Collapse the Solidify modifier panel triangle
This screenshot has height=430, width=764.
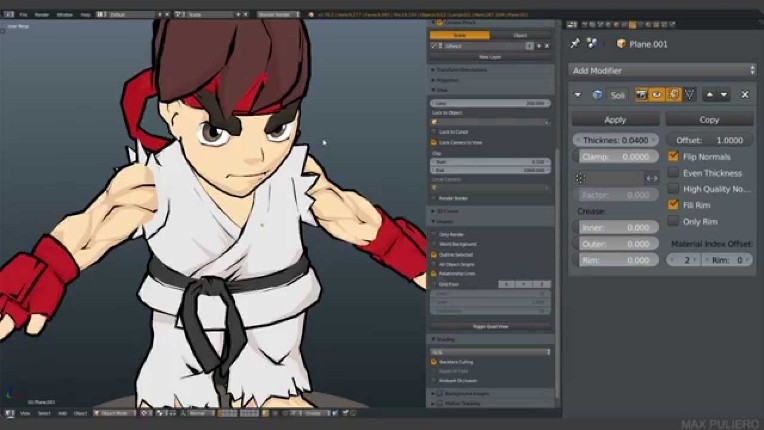click(578, 95)
